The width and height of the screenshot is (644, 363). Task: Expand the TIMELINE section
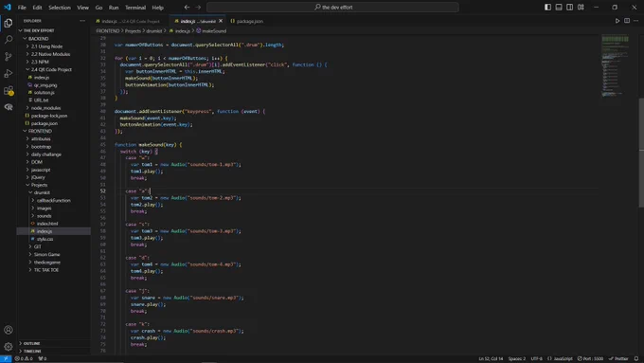pyautogui.click(x=53, y=351)
